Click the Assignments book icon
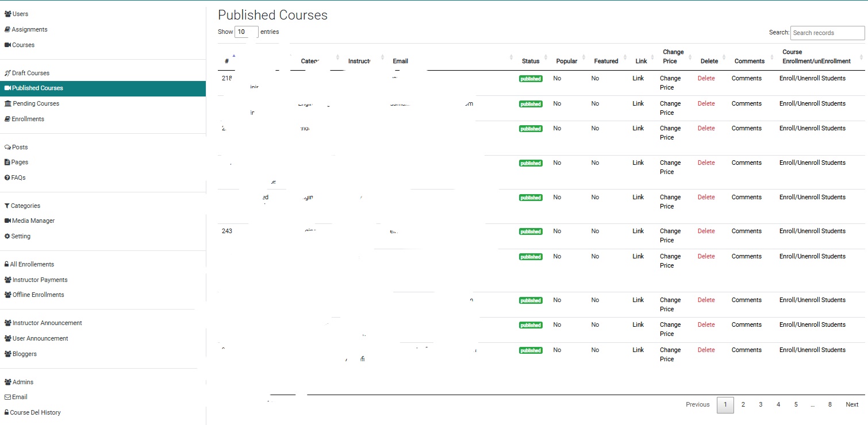The width and height of the screenshot is (868, 425). pos(7,29)
